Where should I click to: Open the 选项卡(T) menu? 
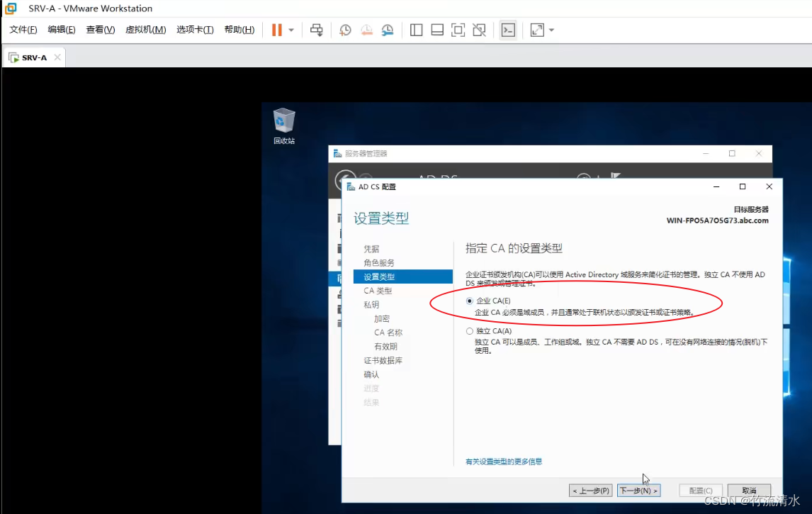[196, 30]
